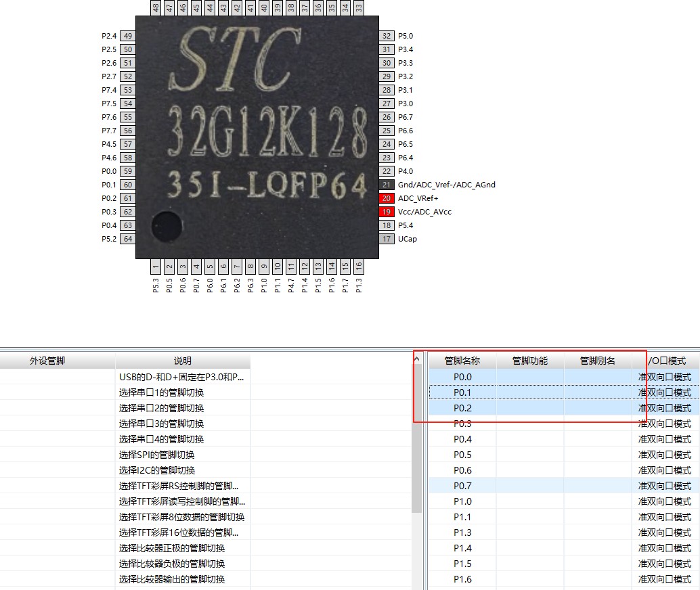Screen dimensions: 700x590
Task: Click the "Vcc/ADC_AVcc" pin label
Action: tap(424, 212)
